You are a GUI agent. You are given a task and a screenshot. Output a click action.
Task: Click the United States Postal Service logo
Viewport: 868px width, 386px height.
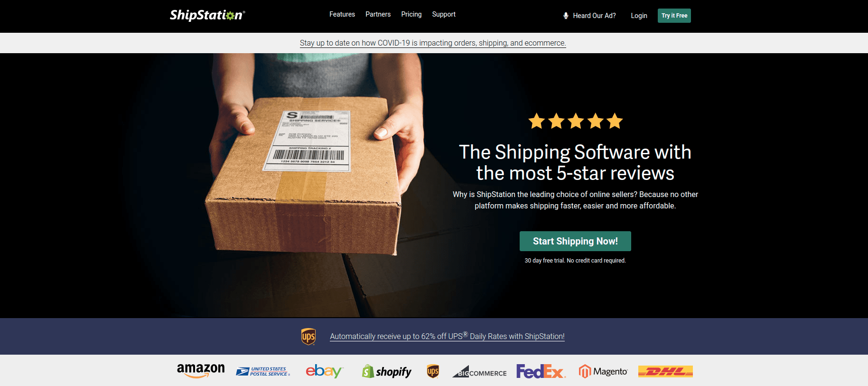coord(263,371)
